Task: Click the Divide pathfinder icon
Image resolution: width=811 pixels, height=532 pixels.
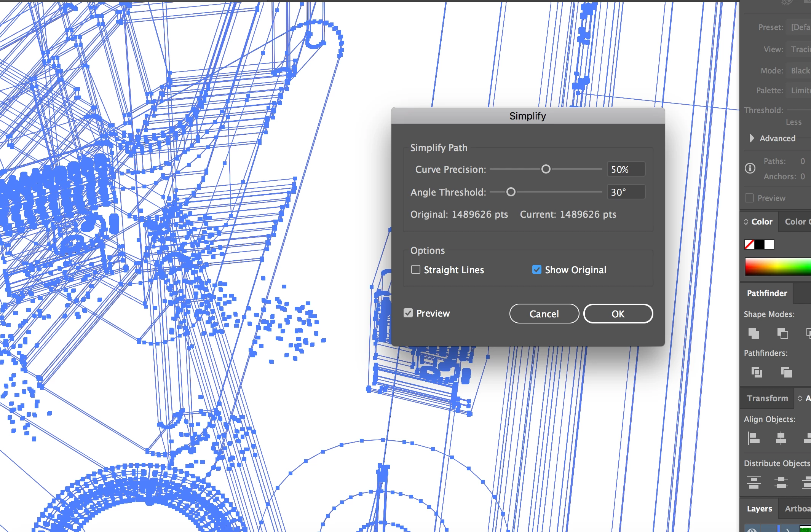Action: (x=757, y=371)
